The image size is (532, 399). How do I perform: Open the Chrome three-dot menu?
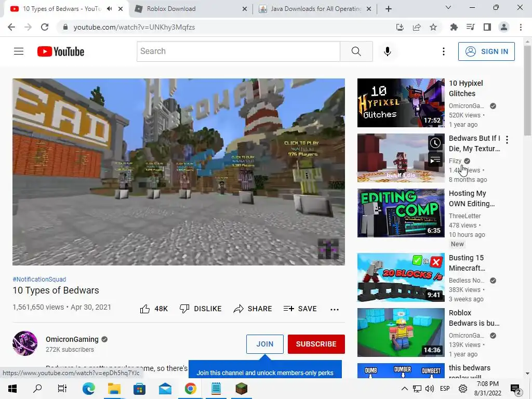tap(521, 27)
